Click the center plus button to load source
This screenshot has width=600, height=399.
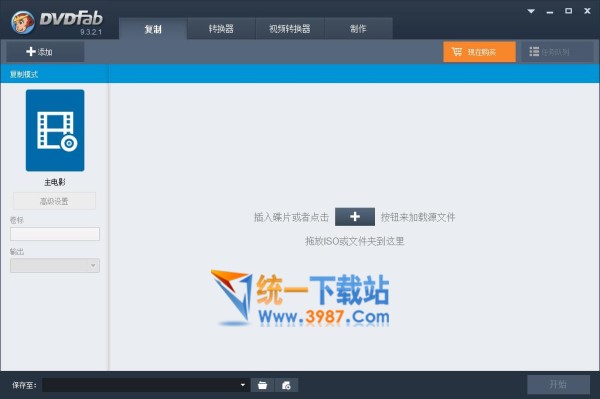tap(355, 217)
